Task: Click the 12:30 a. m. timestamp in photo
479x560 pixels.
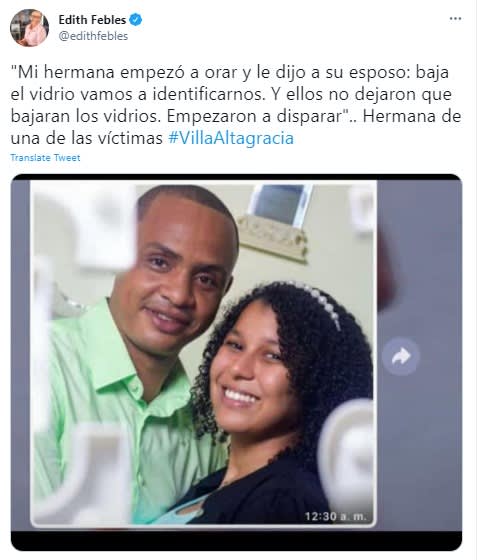Action: click(335, 516)
